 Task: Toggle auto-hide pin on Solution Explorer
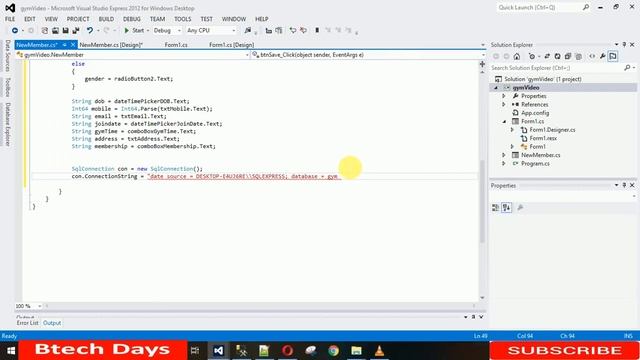[624, 44]
